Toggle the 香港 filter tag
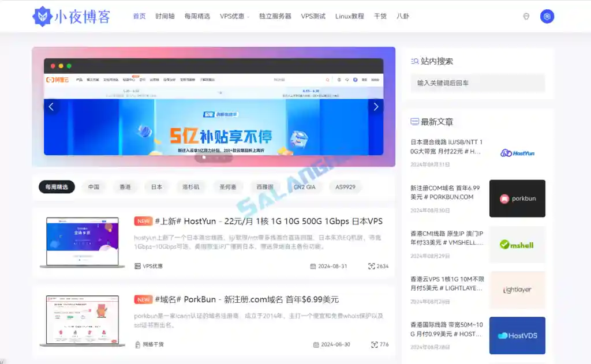 point(125,187)
